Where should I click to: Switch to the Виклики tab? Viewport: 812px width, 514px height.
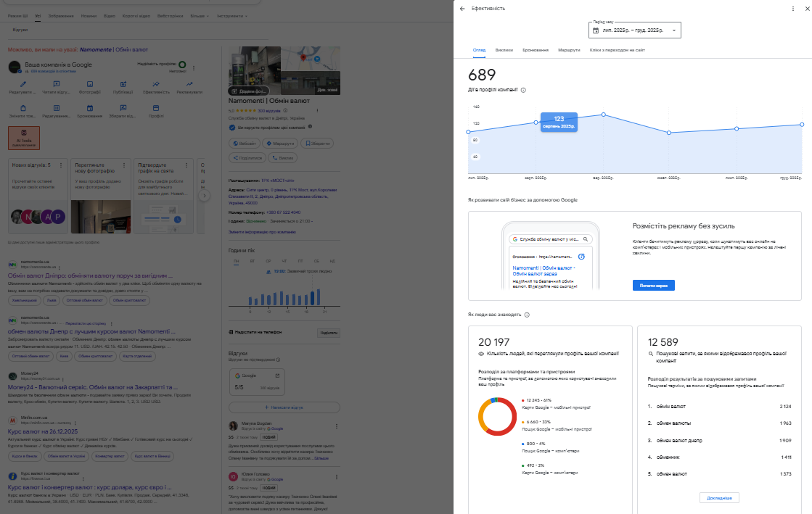click(504, 50)
